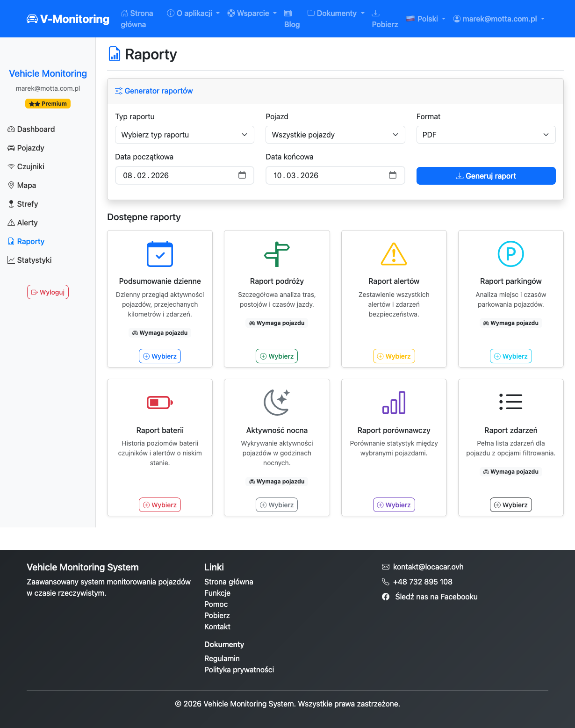Click the green signpost travel report icon
This screenshot has width=575, height=728.
(x=277, y=254)
